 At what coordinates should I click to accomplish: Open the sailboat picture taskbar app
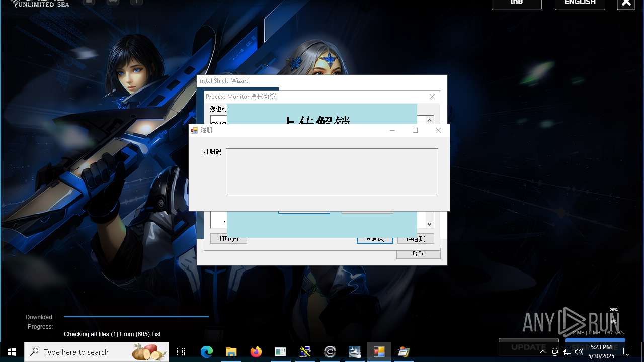[x=355, y=352]
